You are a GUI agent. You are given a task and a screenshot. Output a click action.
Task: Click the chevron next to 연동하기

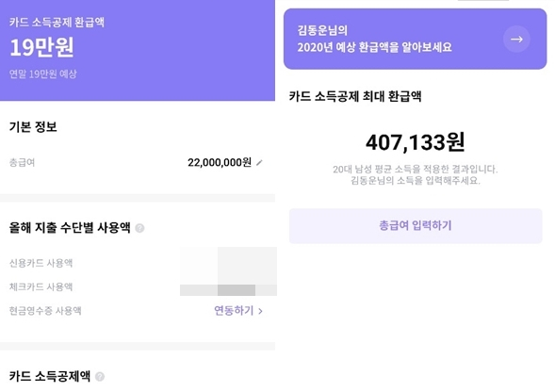point(260,311)
